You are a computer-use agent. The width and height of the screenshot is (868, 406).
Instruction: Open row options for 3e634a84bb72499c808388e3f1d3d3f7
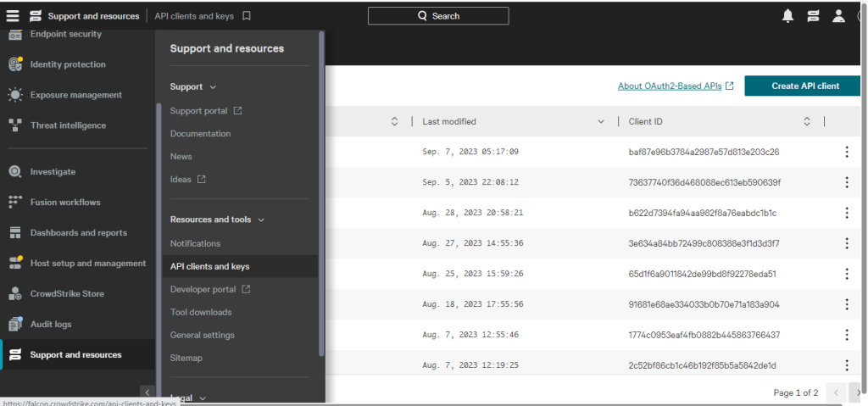point(847,243)
